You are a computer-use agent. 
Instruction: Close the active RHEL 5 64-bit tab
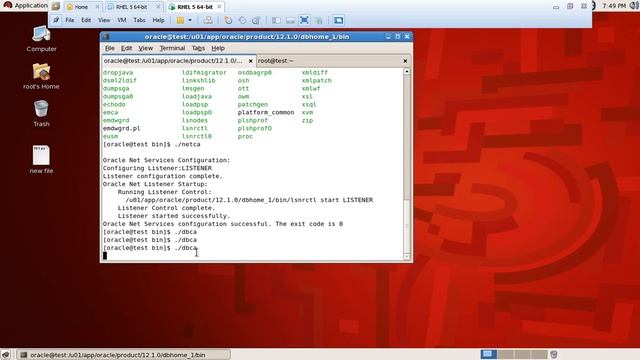point(219,7)
